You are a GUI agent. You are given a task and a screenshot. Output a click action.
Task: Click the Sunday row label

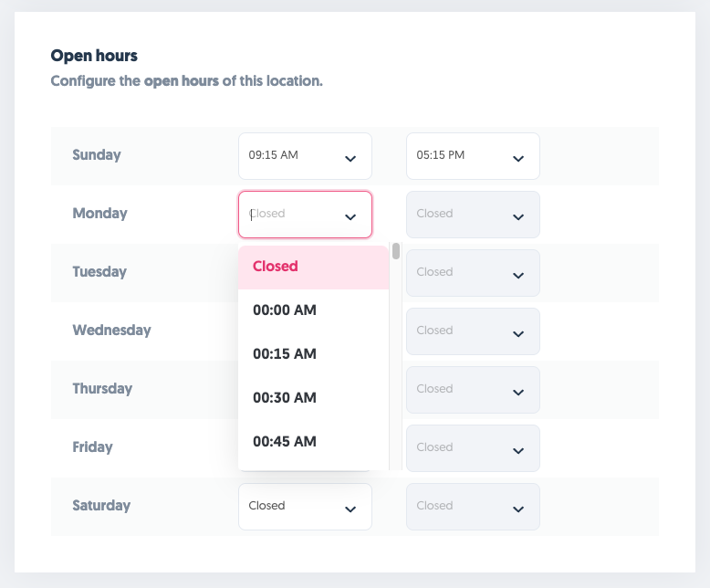click(97, 155)
